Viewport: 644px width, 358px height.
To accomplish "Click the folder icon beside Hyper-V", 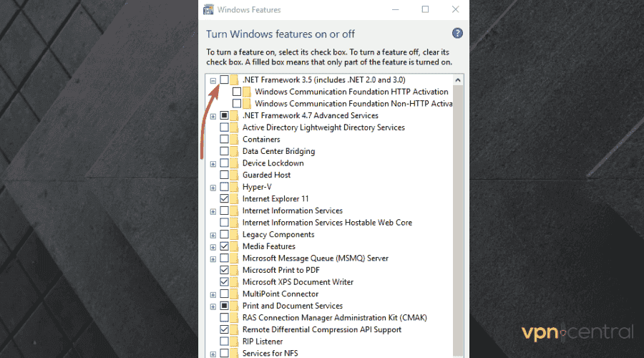I will click(234, 187).
